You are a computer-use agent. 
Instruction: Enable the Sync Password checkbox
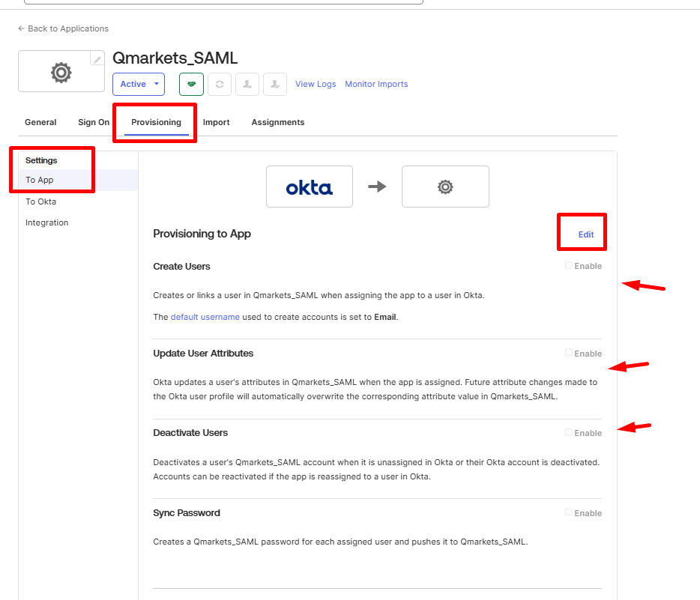tap(569, 512)
